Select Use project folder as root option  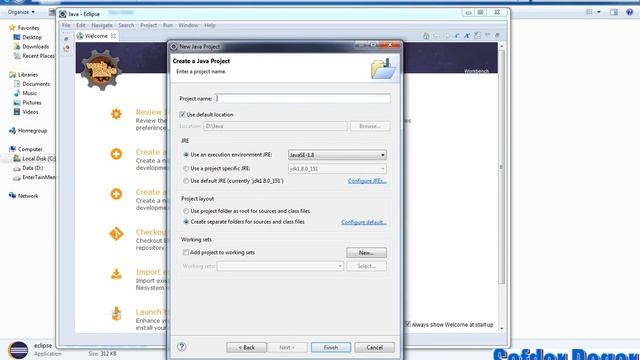click(186, 211)
